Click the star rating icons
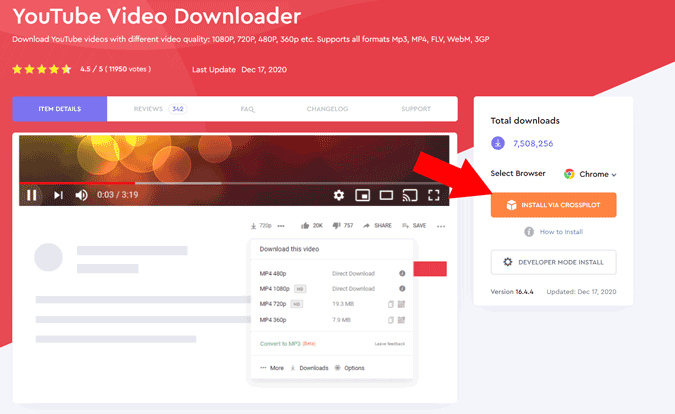Image resolution: width=675 pixels, height=414 pixels. tap(42, 69)
